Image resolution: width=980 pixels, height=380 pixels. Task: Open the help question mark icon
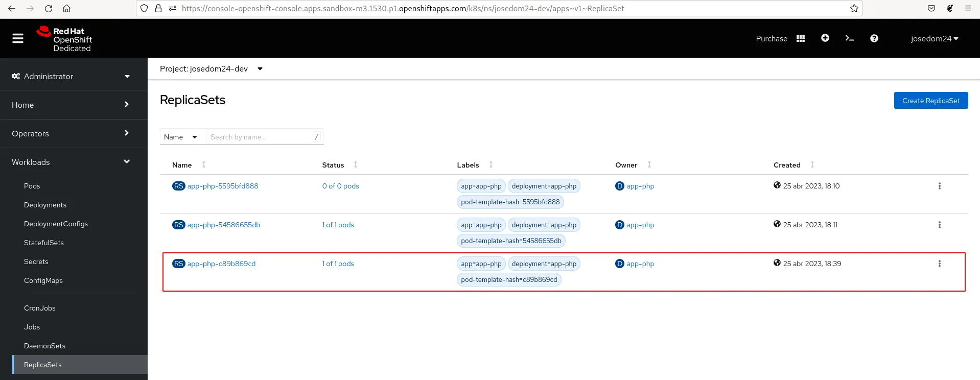click(874, 38)
